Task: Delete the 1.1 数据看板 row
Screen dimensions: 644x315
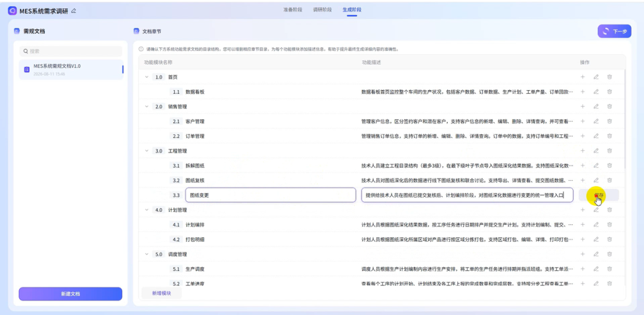Action: (609, 92)
